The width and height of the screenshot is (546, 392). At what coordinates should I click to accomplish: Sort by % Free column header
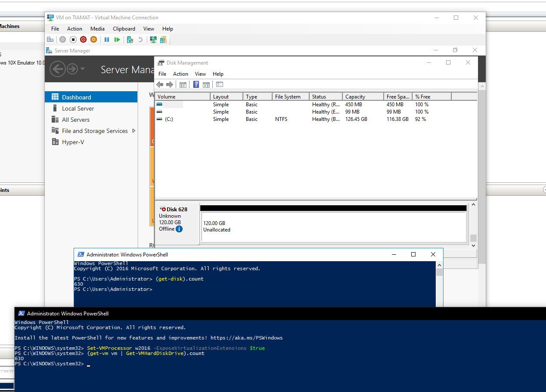coord(432,97)
